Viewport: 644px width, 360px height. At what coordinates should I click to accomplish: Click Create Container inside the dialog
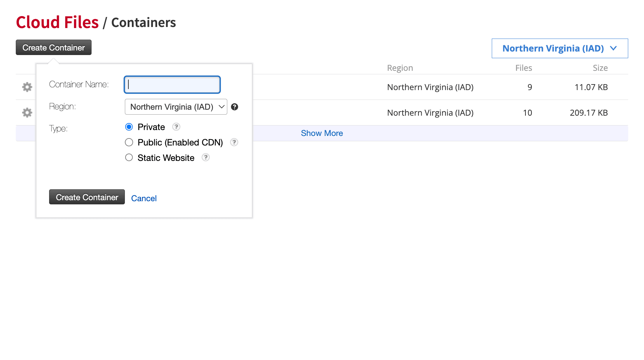click(87, 197)
